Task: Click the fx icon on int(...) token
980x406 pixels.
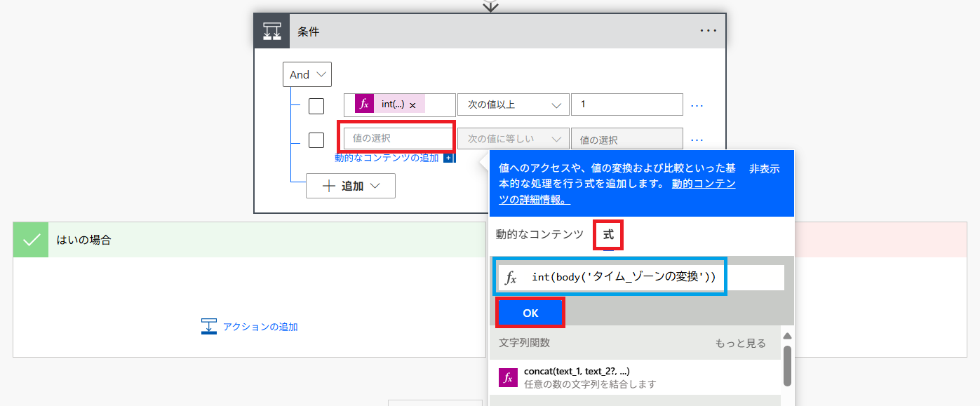Action: pyautogui.click(x=364, y=104)
